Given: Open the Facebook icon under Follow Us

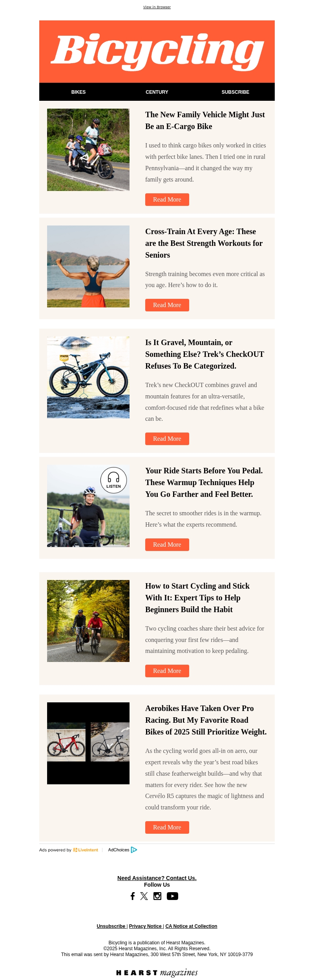Looking at the screenshot, I should click(x=133, y=896).
